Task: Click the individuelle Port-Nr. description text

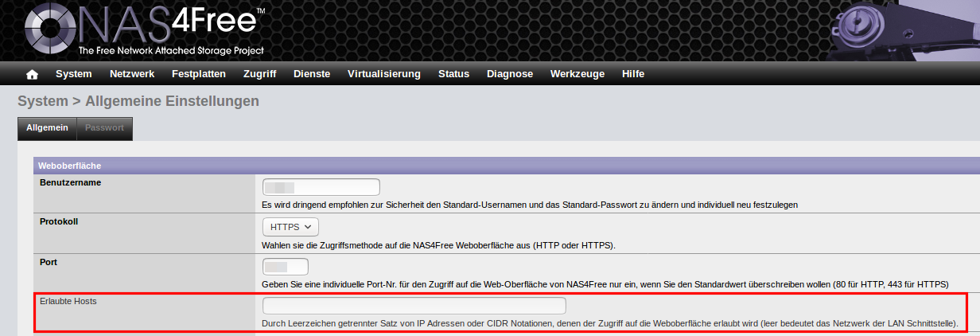Action: (605, 284)
